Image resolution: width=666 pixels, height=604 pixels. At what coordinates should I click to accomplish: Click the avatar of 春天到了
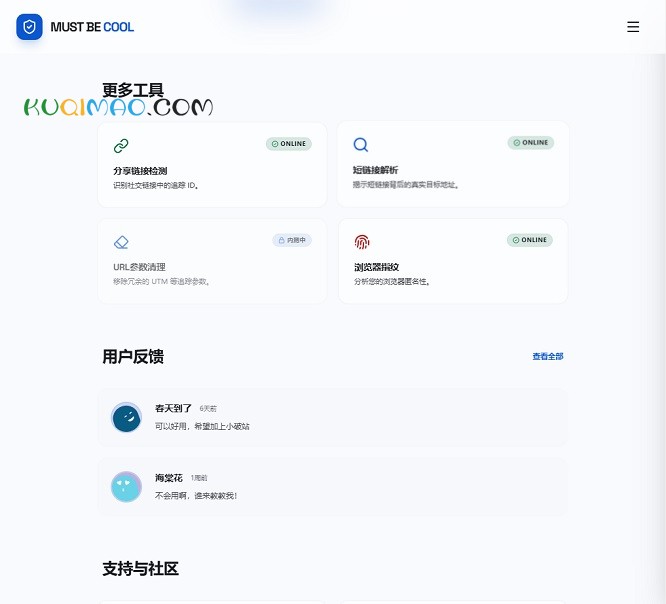(126, 418)
